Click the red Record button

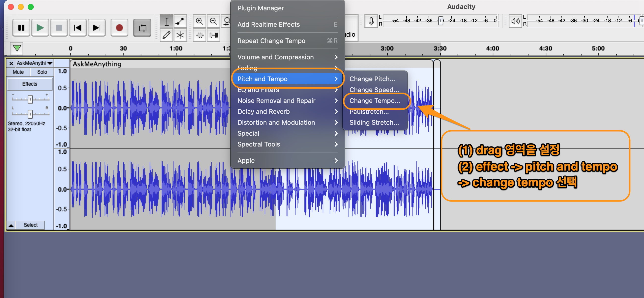pos(119,27)
